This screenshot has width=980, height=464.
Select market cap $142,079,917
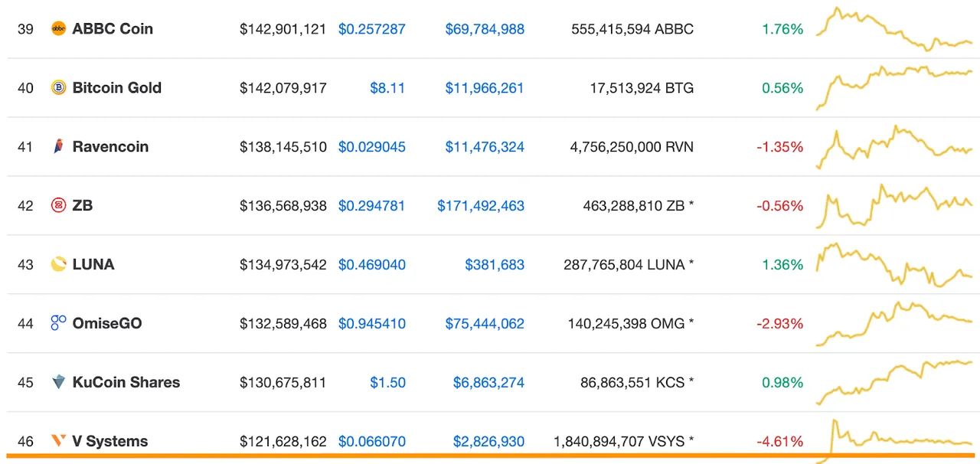(283, 88)
